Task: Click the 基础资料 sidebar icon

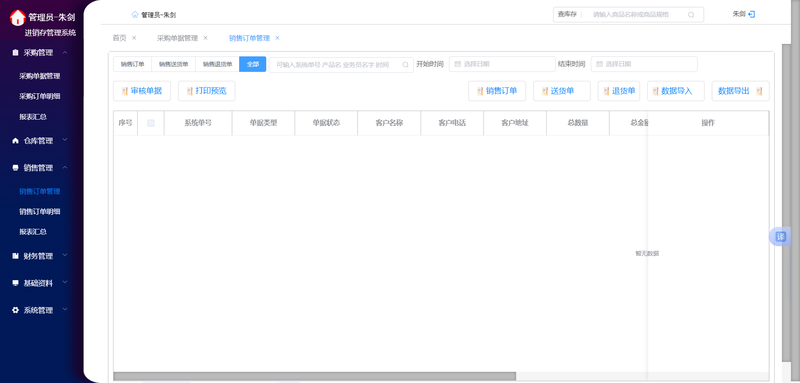Action: tap(15, 283)
